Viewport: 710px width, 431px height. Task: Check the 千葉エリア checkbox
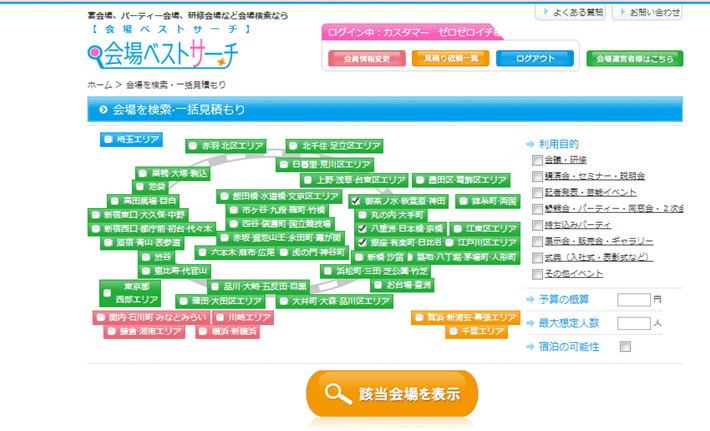453,331
